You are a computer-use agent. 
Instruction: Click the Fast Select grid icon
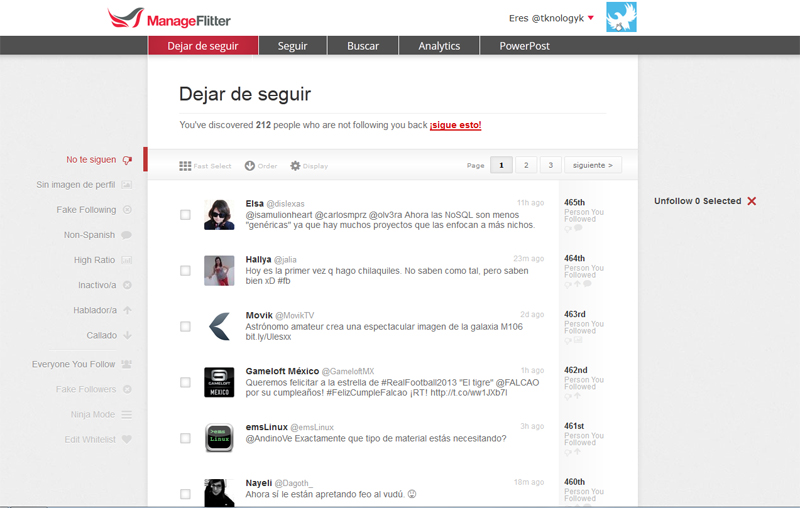coord(185,166)
